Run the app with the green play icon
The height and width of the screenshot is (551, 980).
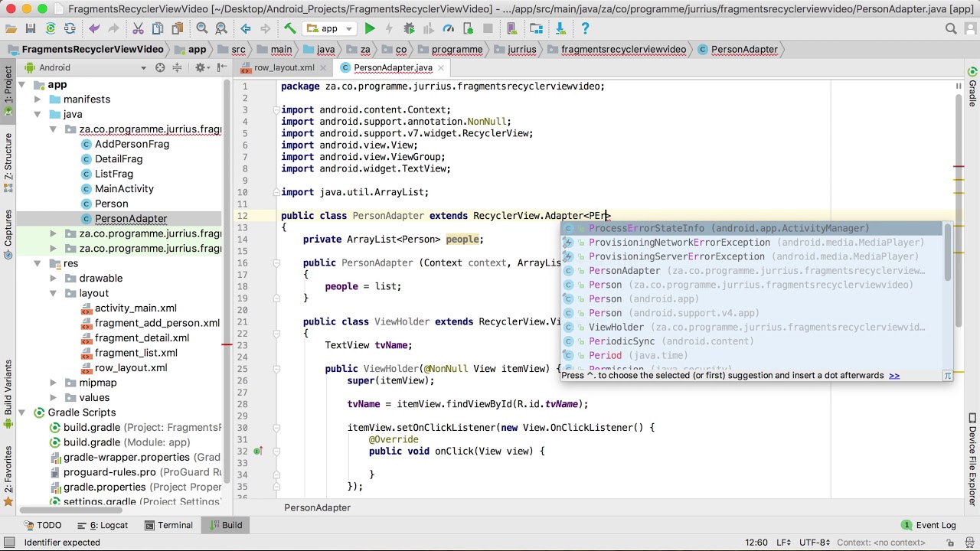[370, 28]
